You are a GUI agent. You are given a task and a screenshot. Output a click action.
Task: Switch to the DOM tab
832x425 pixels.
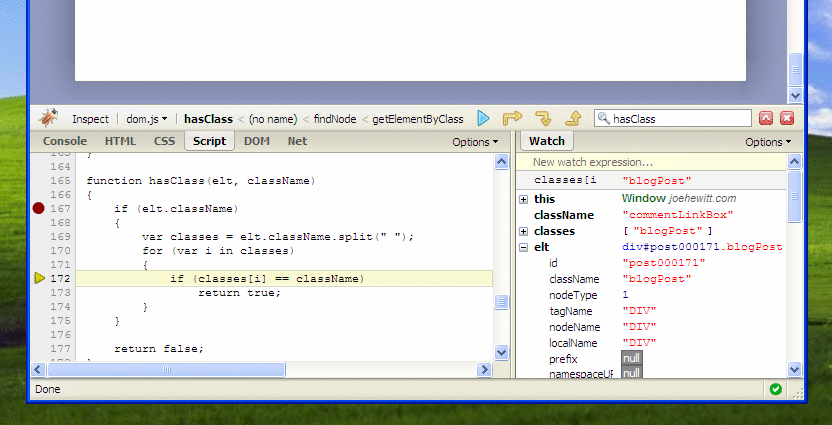pyautogui.click(x=256, y=141)
